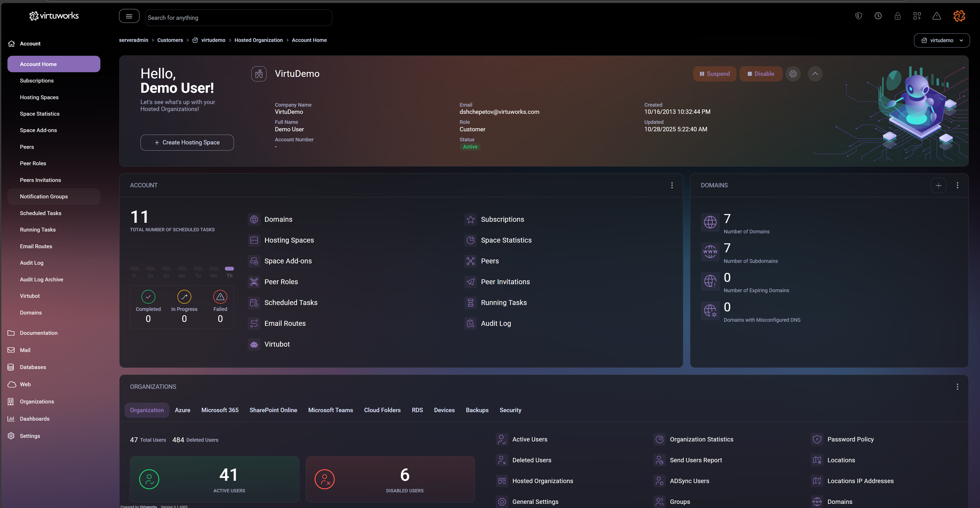Click Create Hosting Space button

(187, 142)
